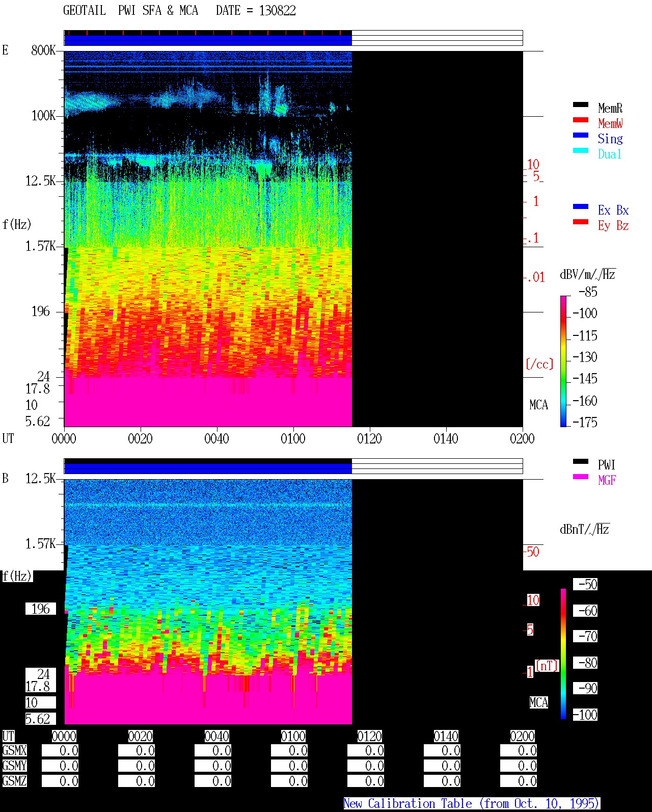Click the Dual legend label
The image size is (652, 812).
point(610,154)
